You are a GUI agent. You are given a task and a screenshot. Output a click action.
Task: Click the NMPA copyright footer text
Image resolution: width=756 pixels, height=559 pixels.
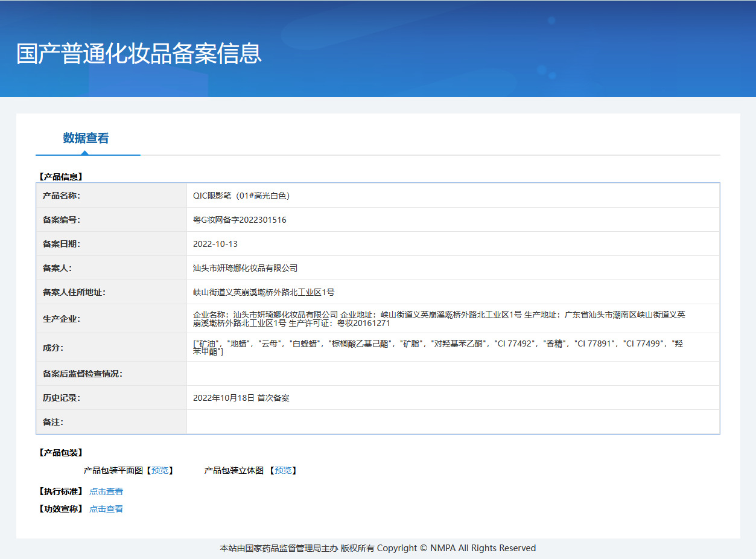[378, 548]
